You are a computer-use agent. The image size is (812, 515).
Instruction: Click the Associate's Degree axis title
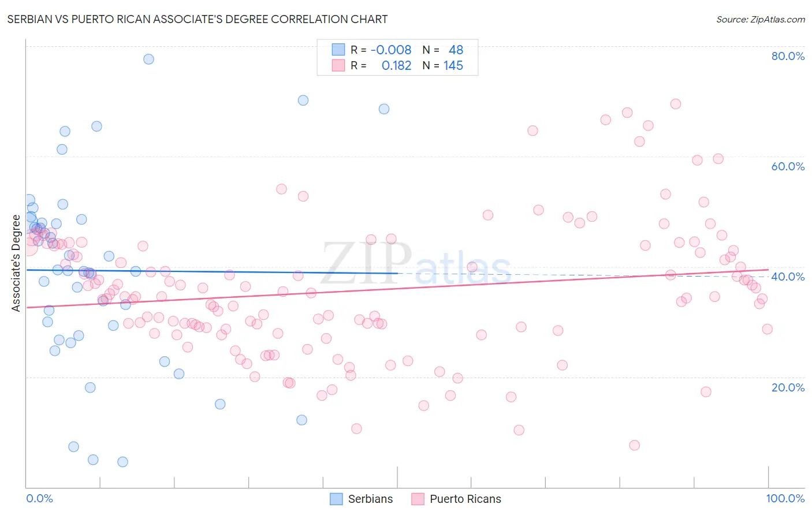pyautogui.click(x=16, y=263)
